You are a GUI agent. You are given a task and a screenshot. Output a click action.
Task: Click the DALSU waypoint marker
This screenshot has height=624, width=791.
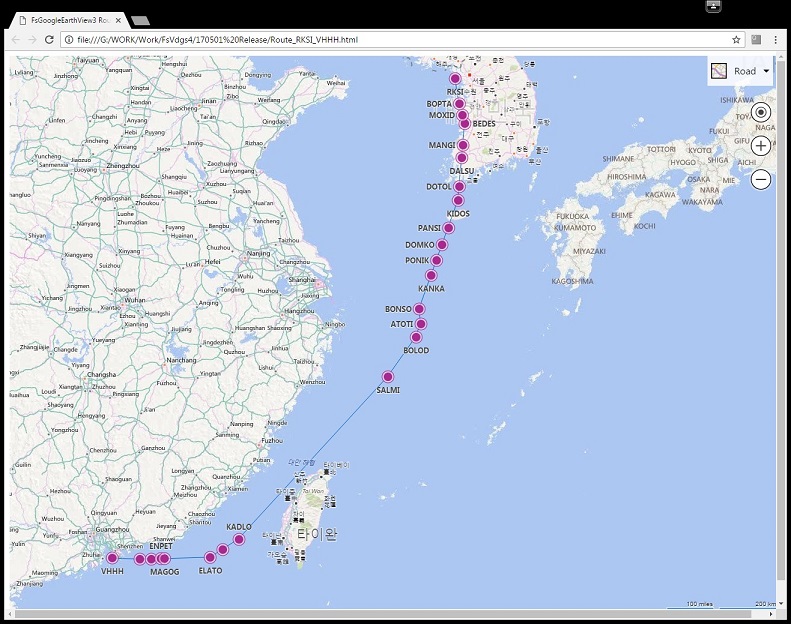461,158
